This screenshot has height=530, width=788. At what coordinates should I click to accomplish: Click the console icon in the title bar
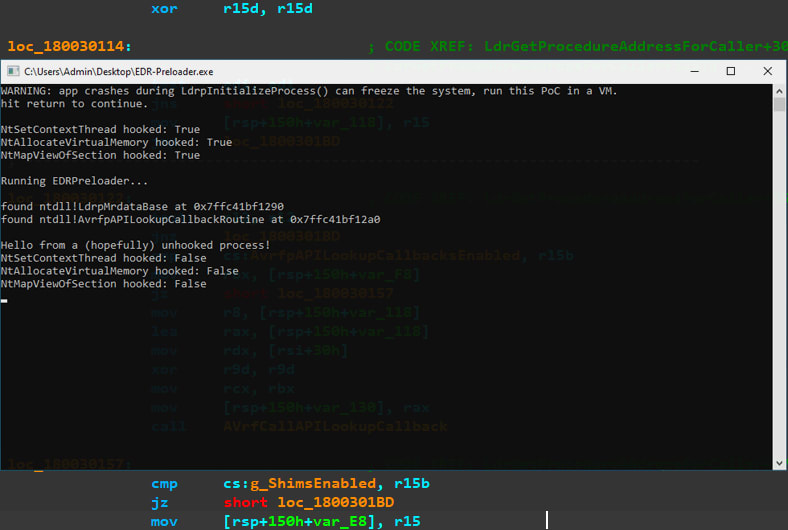click(x=13, y=72)
